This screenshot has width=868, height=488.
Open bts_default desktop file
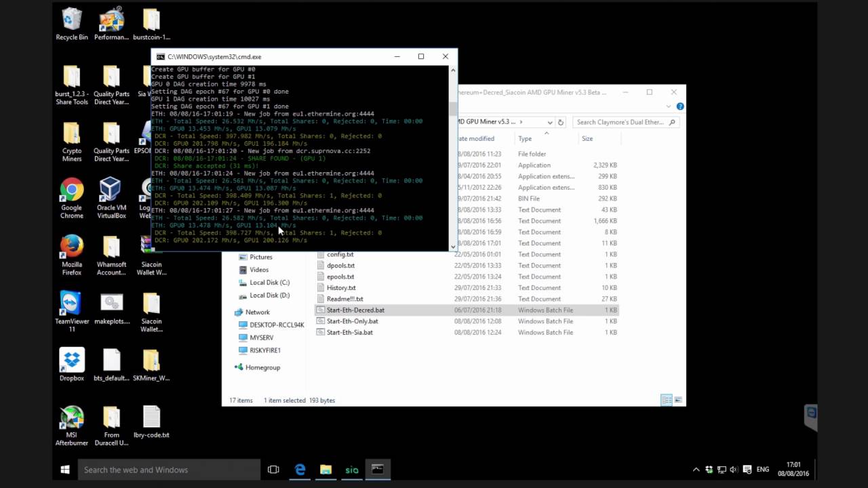tap(111, 365)
